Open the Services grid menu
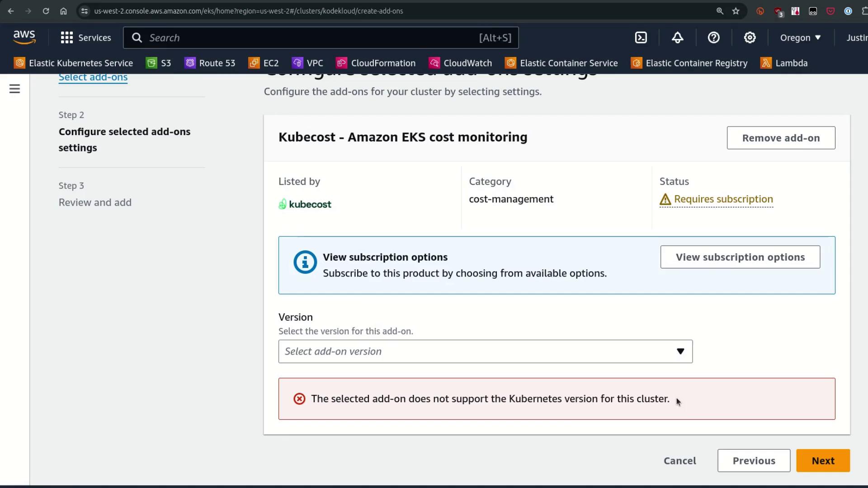The height and width of the screenshot is (488, 868). click(85, 38)
